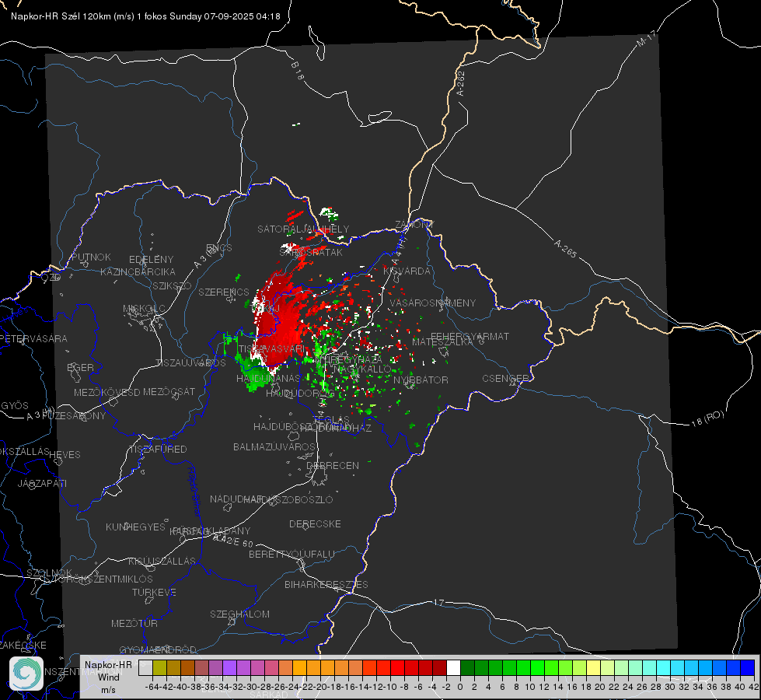Select the KISVÁRDA town label
Screen dimensions: 761x700
point(407,271)
